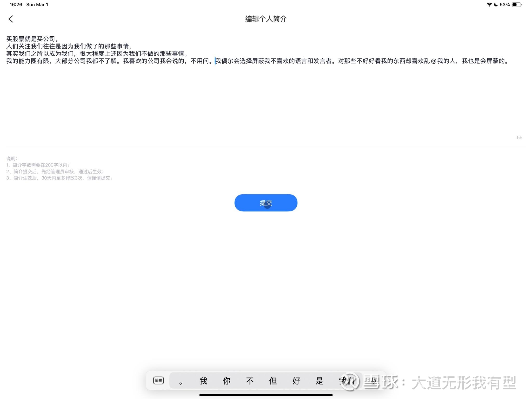Tap the blue 提交 submit button
The height and width of the screenshot is (399, 532).
coord(266,203)
